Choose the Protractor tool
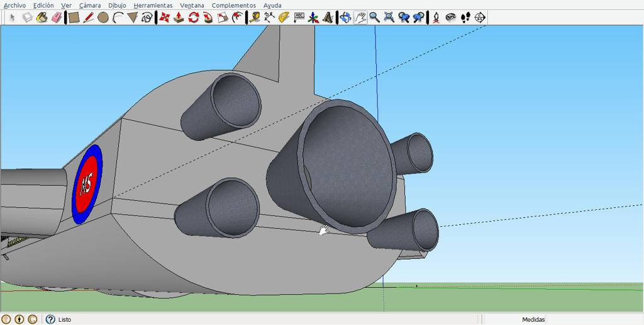Viewport: 644px width, 325px height. (284, 17)
